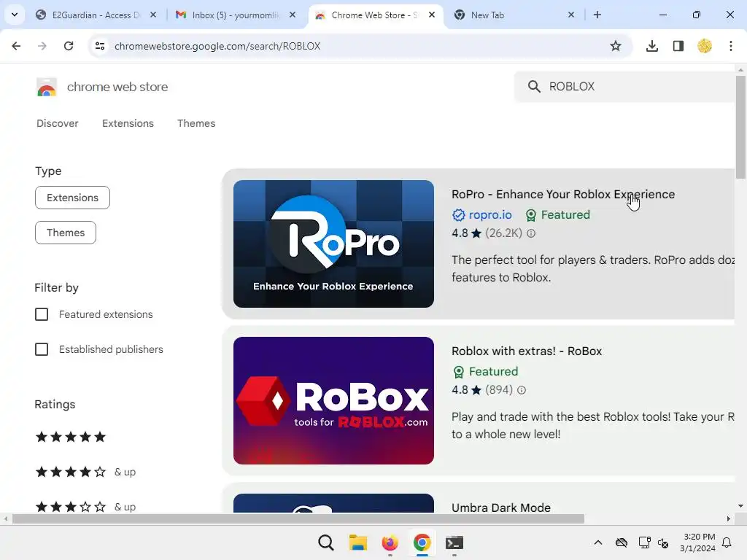
Task: Switch to the Gmail Inbox tab
Action: click(x=236, y=15)
